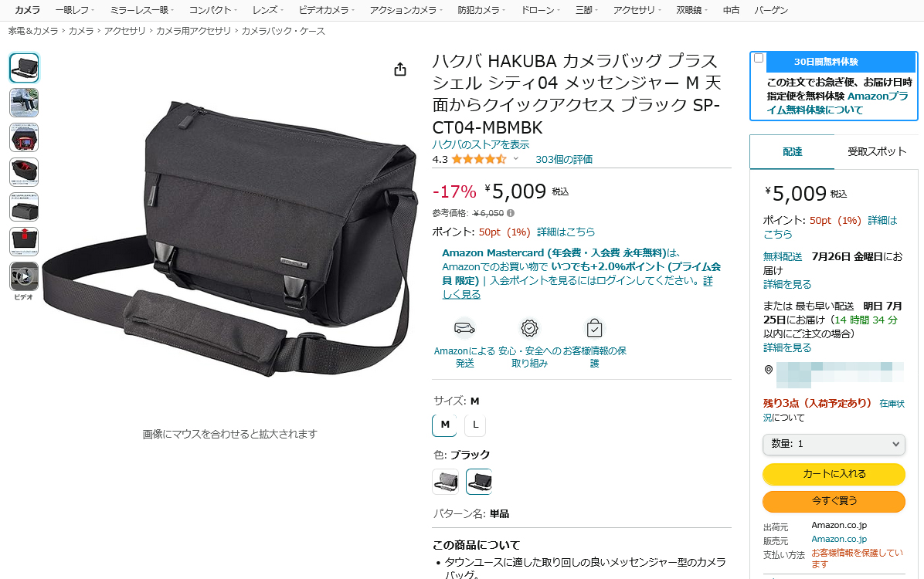
Task: Click the カートに入れる button
Action: [834, 474]
